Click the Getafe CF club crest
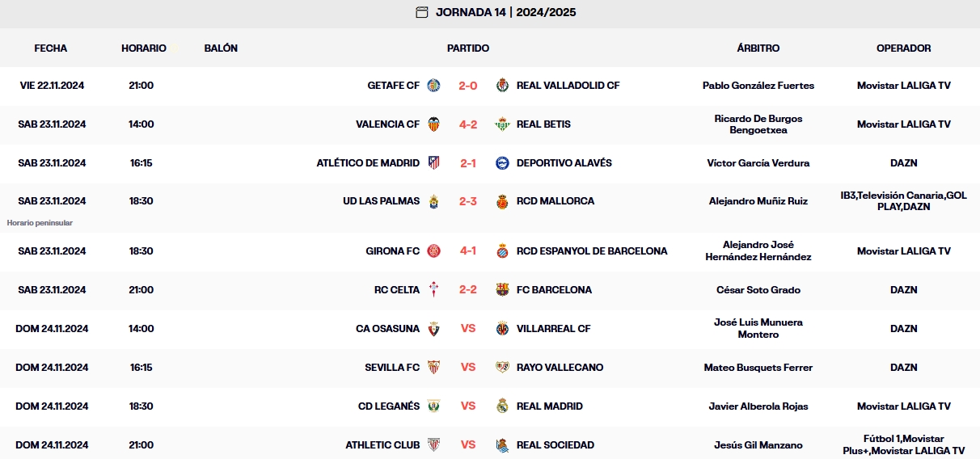The height and width of the screenshot is (459, 980). point(434,86)
